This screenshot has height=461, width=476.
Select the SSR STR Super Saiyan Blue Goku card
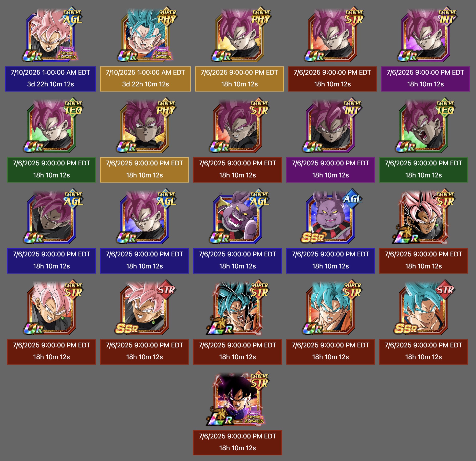(x=423, y=307)
